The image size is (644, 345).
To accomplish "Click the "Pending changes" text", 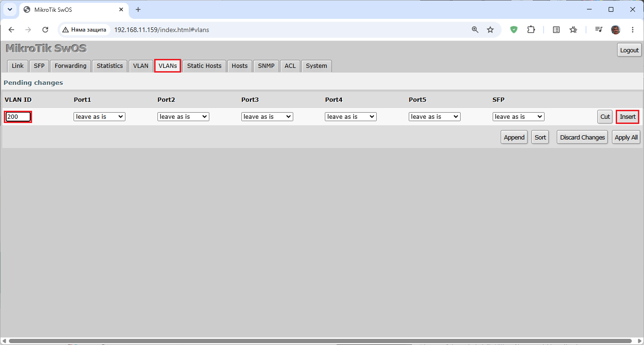I will [33, 82].
